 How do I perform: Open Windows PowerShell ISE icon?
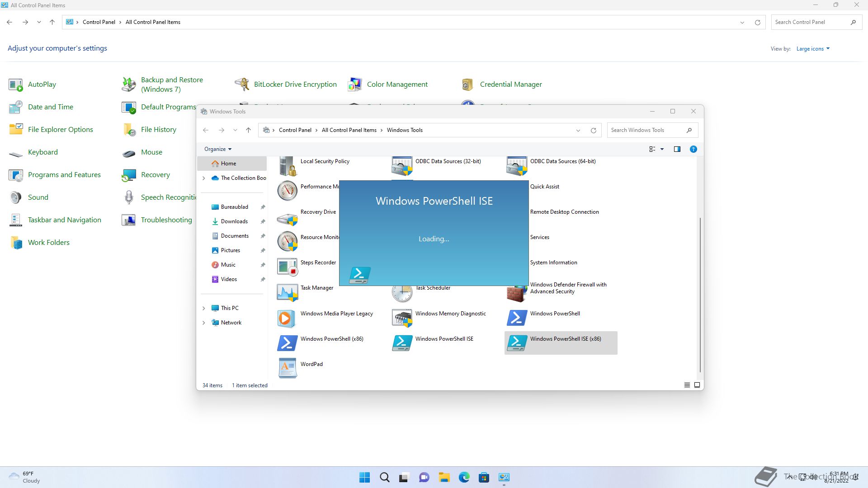[x=402, y=343]
